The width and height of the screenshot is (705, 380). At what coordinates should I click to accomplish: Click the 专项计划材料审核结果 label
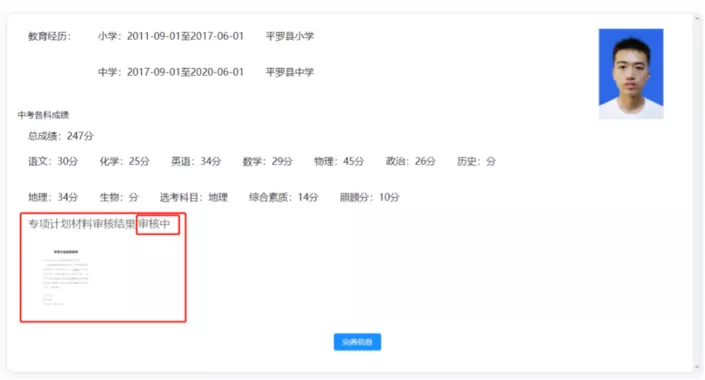[x=82, y=224]
